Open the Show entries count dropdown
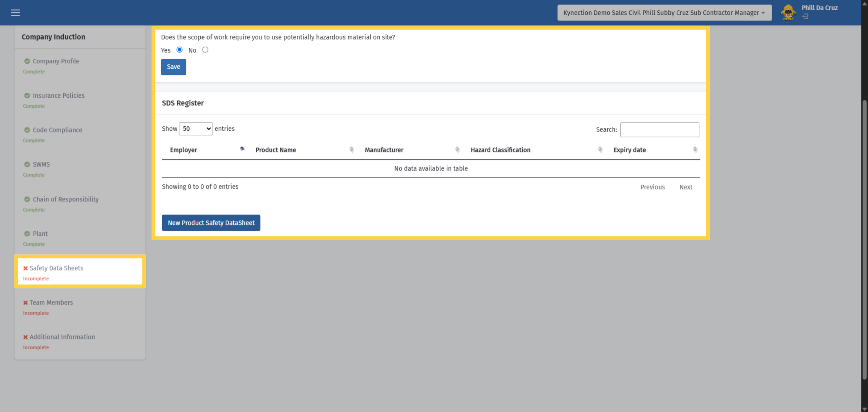Viewport: 868px width, 412px height. 196,129
